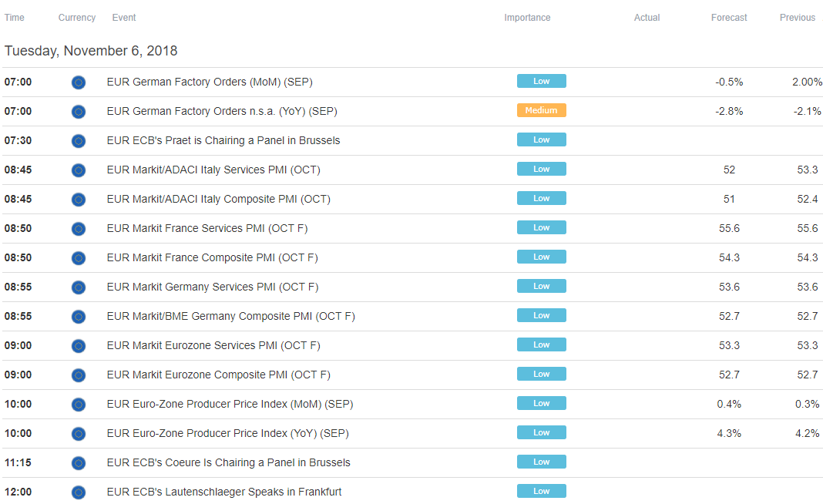Click EUR flag icon for Eurozone Composite PMI
The image size is (823, 504).
(x=78, y=375)
